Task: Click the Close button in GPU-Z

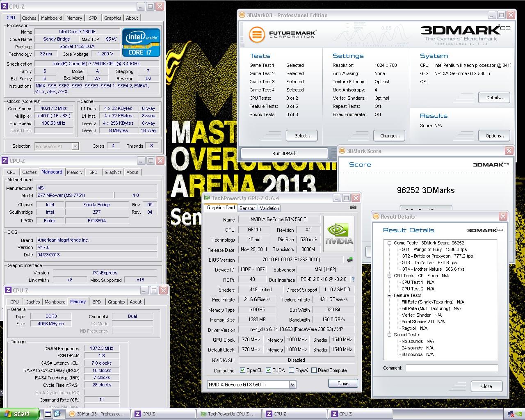Action: pos(343,383)
